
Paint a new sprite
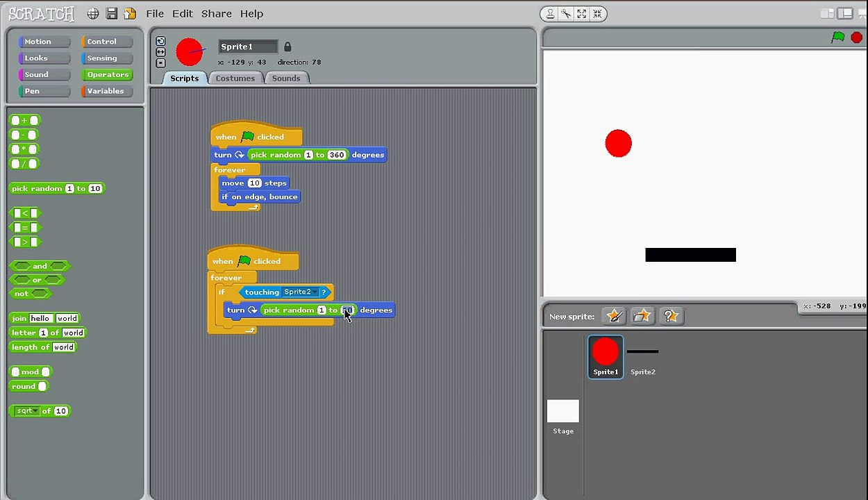615,317
